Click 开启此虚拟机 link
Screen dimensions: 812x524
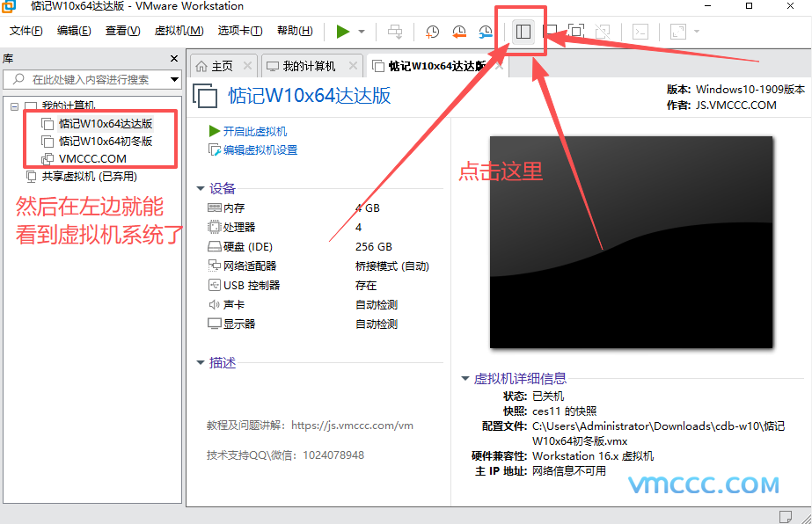pos(254,131)
